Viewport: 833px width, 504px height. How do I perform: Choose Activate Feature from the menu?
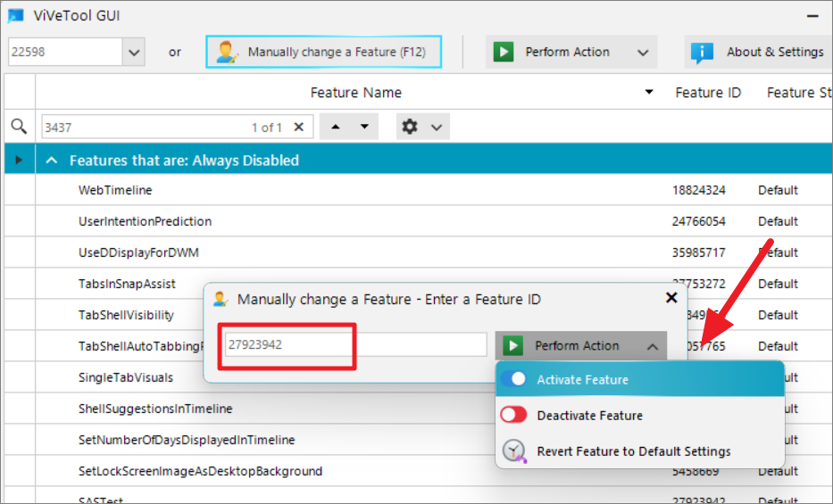[640, 379]
